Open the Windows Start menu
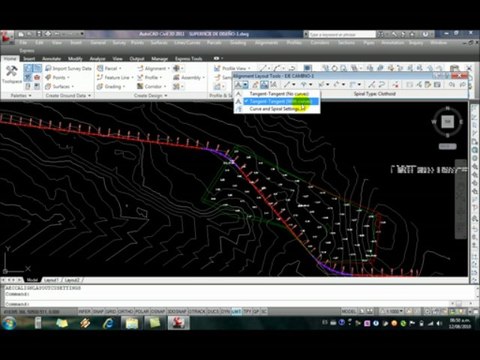This screenshot has height=360, width=480. coord(9,323)
